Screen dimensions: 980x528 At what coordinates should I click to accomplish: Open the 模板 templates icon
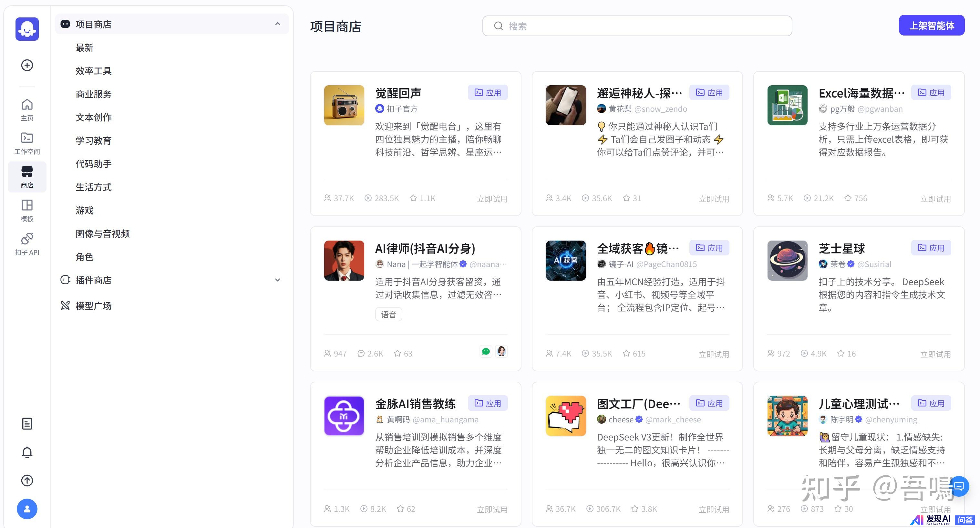click(x=26, y=210)
